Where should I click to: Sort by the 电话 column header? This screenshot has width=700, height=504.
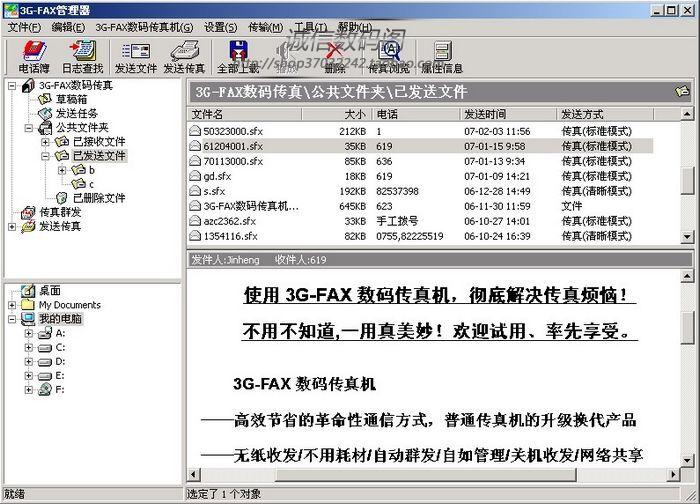coord(415,114)
